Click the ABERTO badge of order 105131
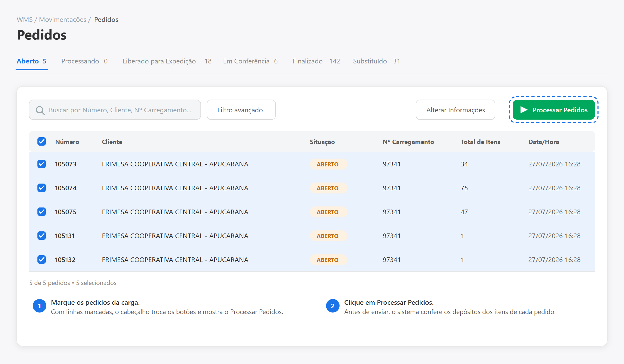The height and width of the screenshot is (364, 624). tap(328, 236)
